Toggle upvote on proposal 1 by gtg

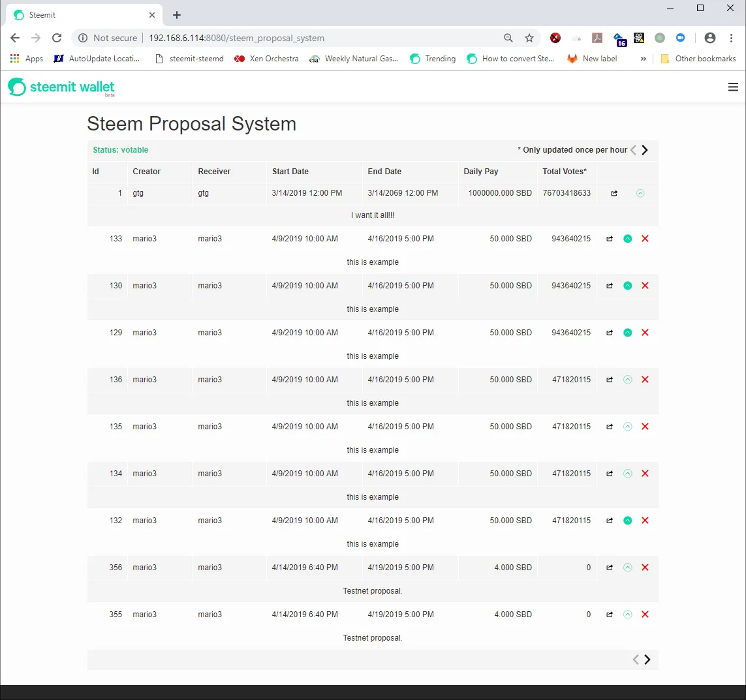tap(640, 193)
